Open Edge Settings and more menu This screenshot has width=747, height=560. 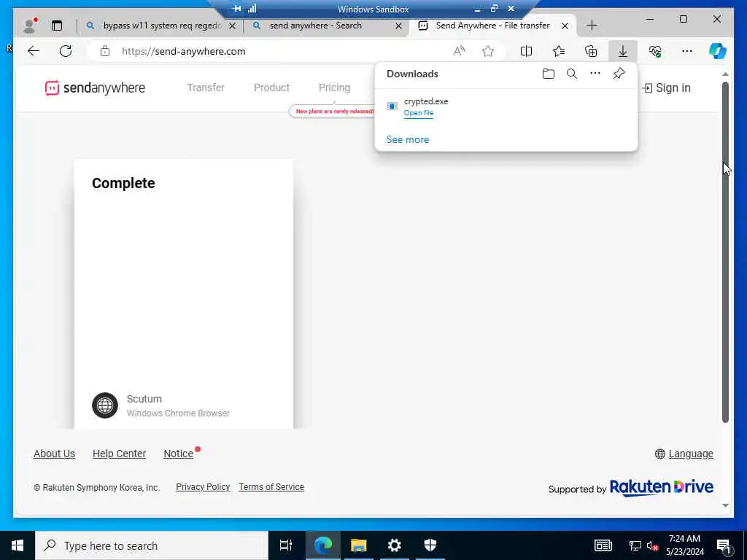[687, 51]
